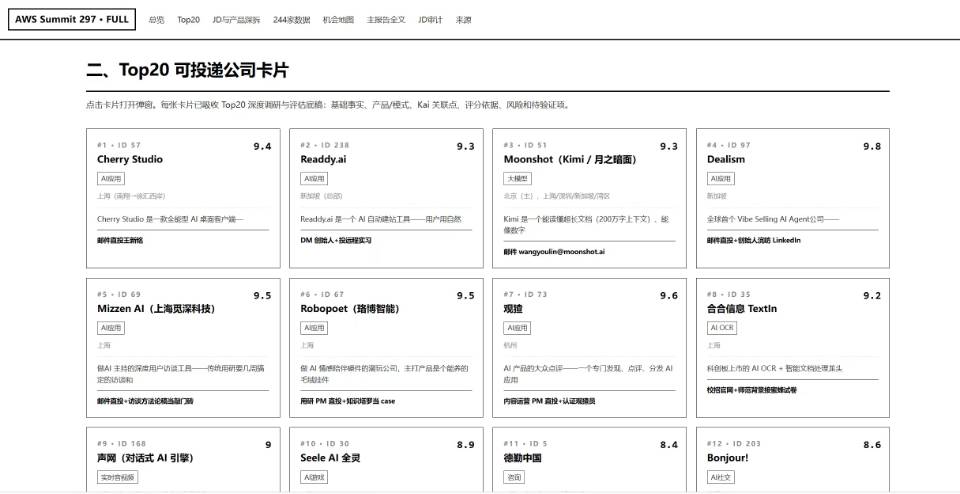
Task: Click the Kimi description text
Action: click(588, 224)
